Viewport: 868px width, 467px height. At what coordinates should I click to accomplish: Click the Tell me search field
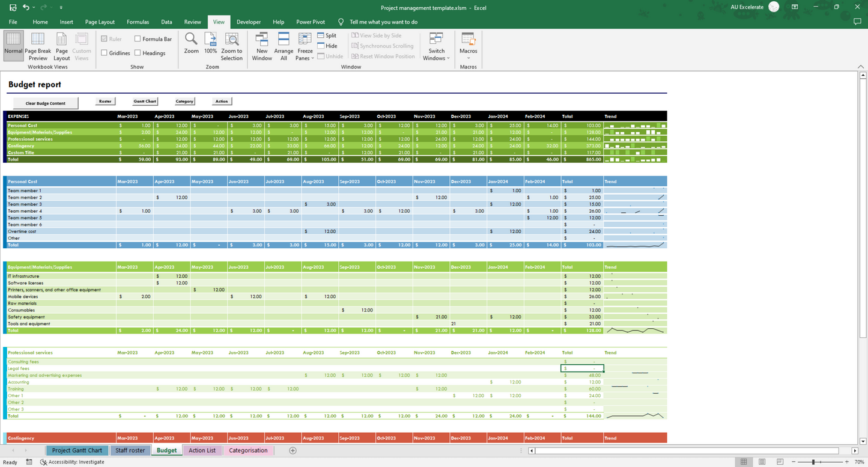click(x=383, y=22)
